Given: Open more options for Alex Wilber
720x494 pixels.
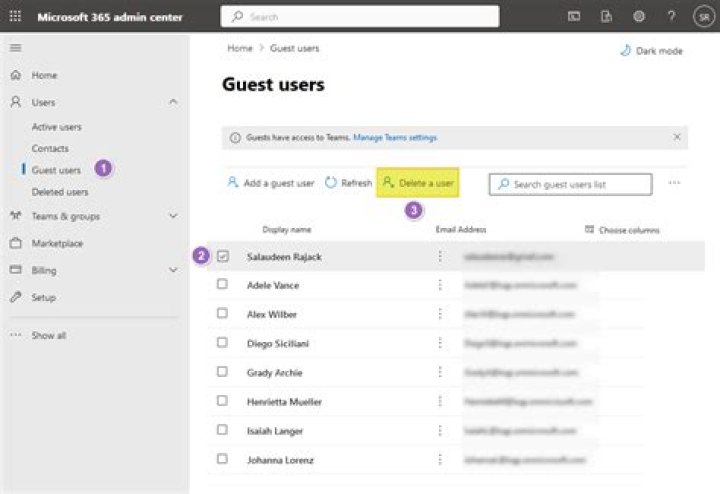Looking at the screenshot, I should [440, 314].
